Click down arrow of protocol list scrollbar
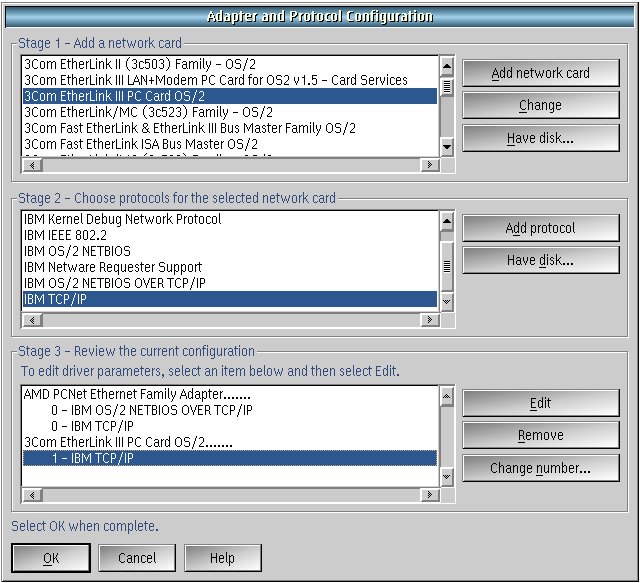This screenshot has width=640, height=583. [x=447, y=302]
